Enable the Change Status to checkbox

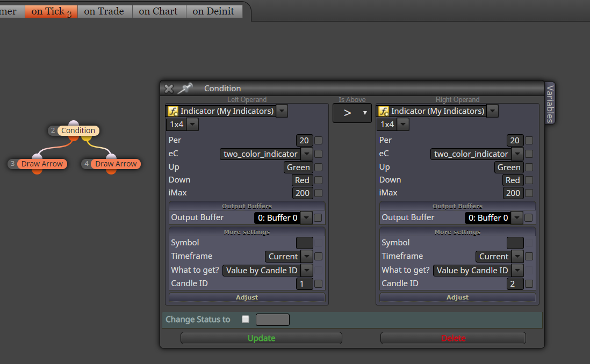(246, 319)
